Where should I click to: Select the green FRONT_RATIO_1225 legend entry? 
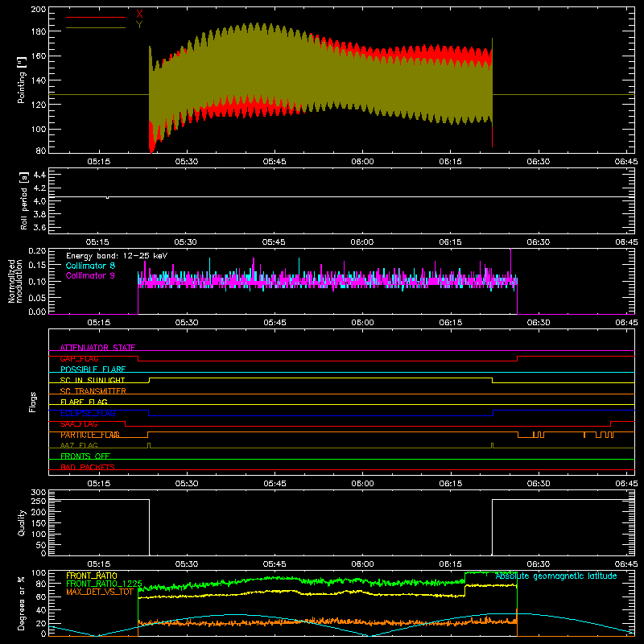[x=105, y=584]
